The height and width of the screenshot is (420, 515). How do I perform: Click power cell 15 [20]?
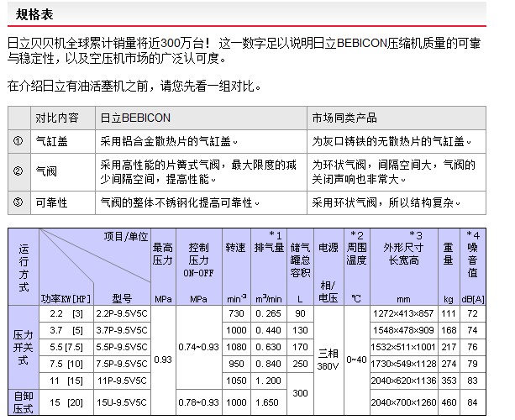[66, 402]
